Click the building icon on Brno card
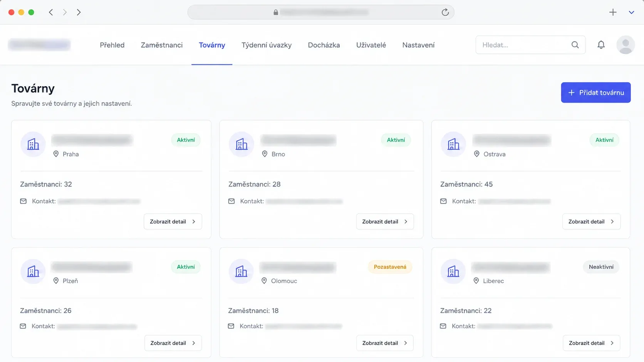 [241, 144]
